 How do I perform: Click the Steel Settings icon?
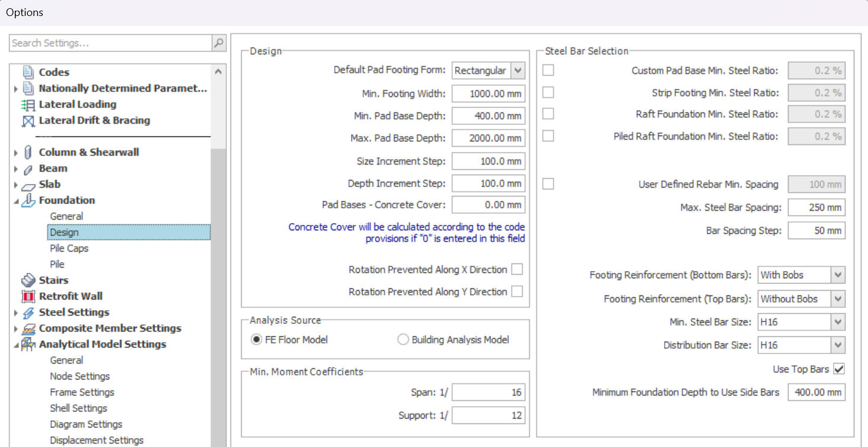(28, 313)
